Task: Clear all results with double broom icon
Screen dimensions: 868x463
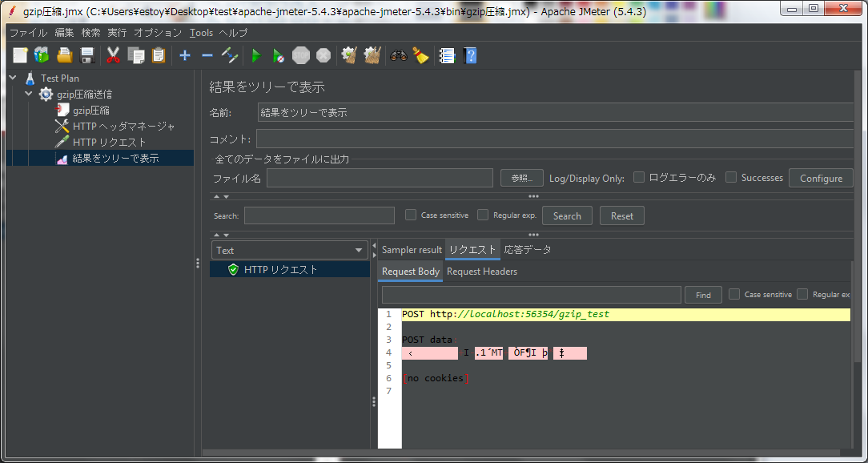Action: (372, 55)
